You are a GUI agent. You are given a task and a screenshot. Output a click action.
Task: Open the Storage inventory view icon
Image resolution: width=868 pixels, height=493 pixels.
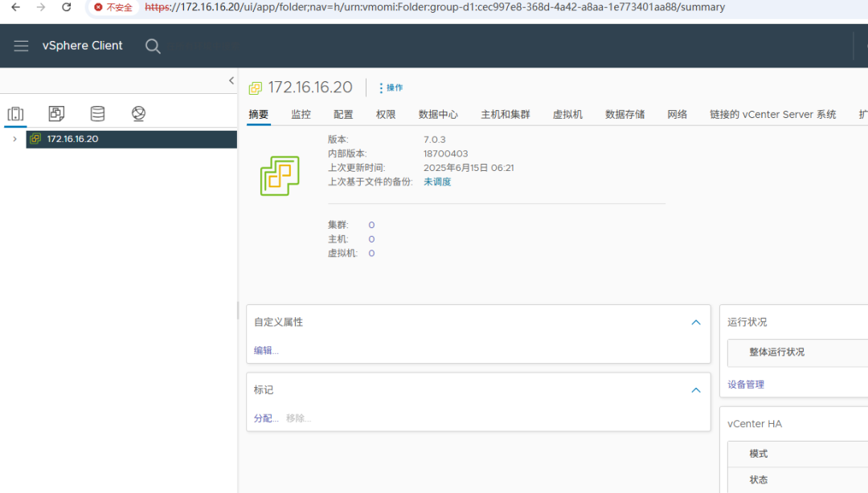(97, 113)
